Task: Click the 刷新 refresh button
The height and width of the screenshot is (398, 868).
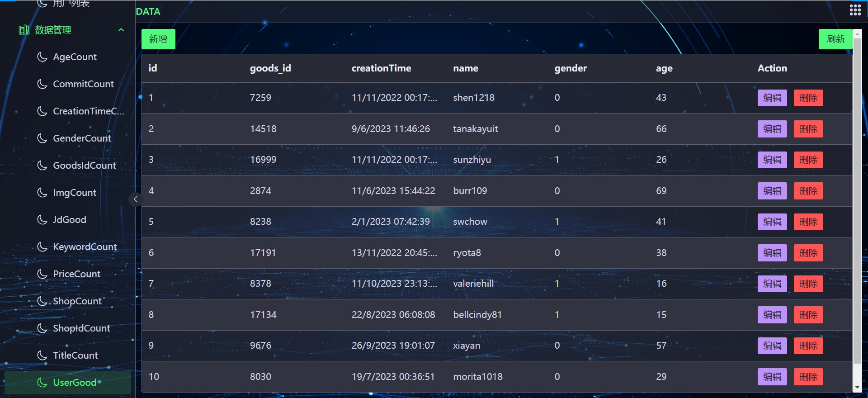Action: [x=835, y=39]
